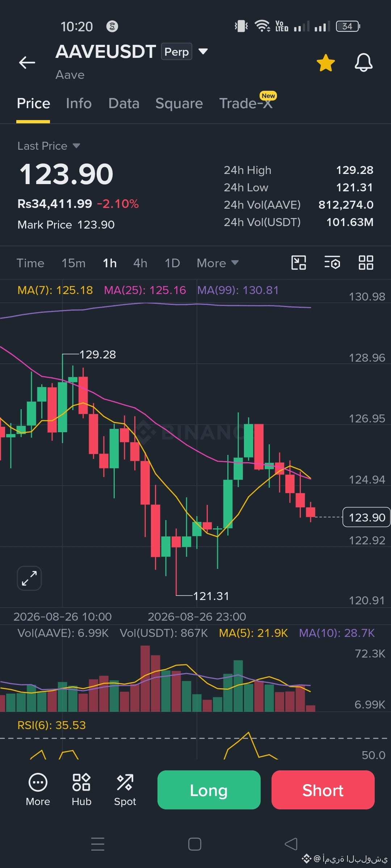
Task: Tap the battery indicator in status bar
Action: (x=348, y=26)
